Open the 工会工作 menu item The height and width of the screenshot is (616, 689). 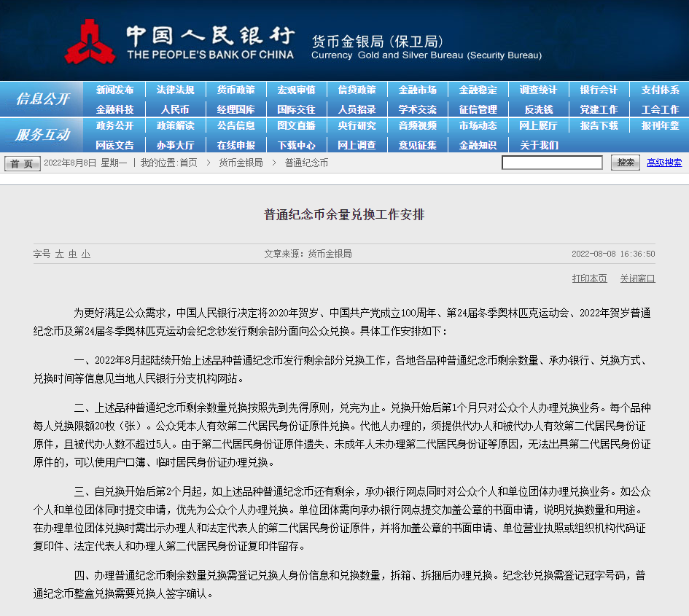pos(660,109)
